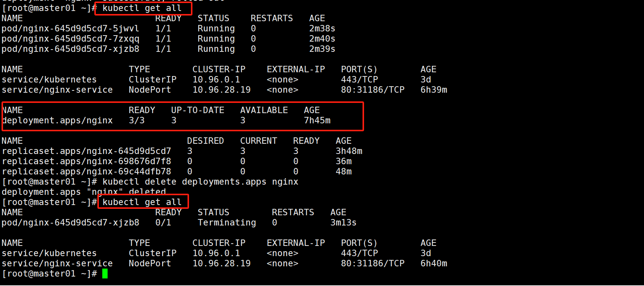Click the green terminal cursor block

105,274
